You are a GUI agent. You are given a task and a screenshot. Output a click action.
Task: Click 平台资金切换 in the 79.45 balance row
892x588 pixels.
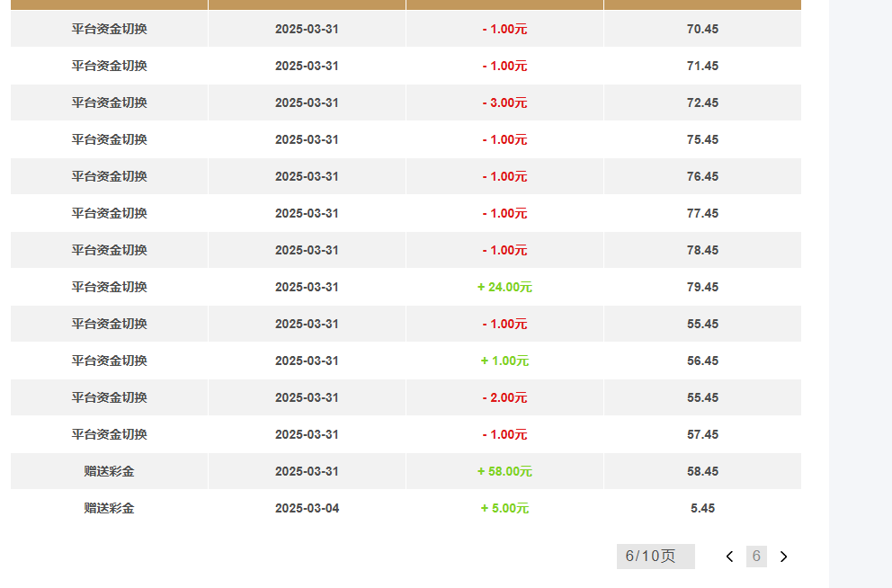(109, 287)
